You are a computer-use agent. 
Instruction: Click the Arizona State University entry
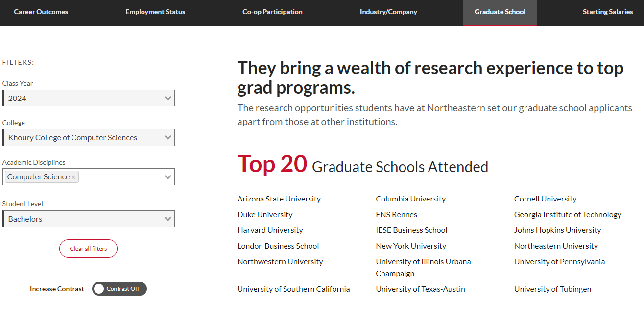(x=279, y=199)
